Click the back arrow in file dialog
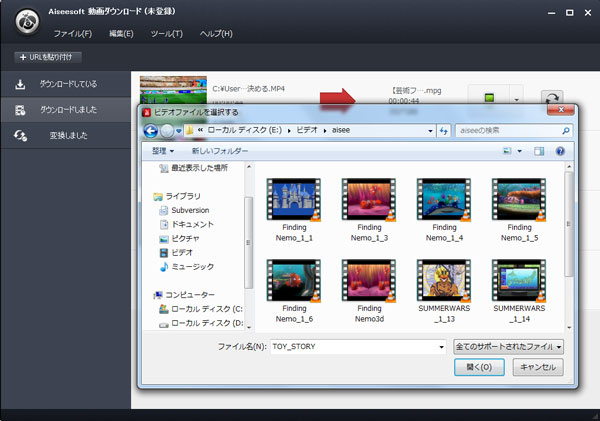 (x=152, y=131)
